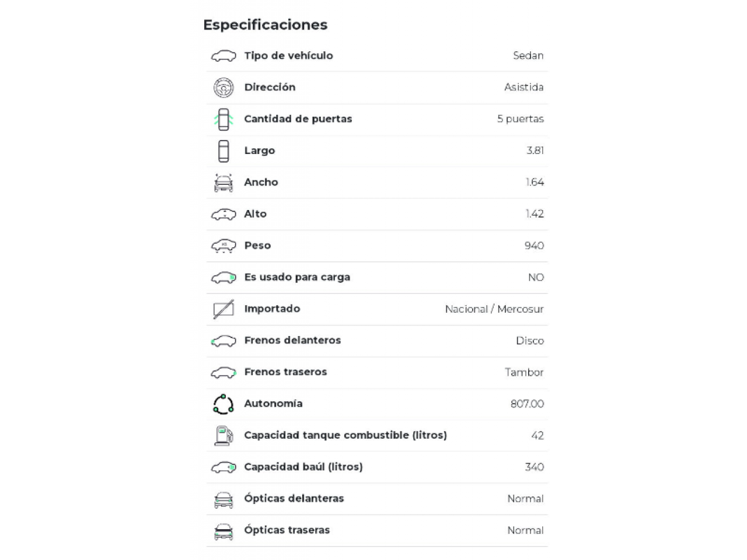Click the Nacional / Mercosur value
The image size is (747, 560).
[x=494, y=309]
